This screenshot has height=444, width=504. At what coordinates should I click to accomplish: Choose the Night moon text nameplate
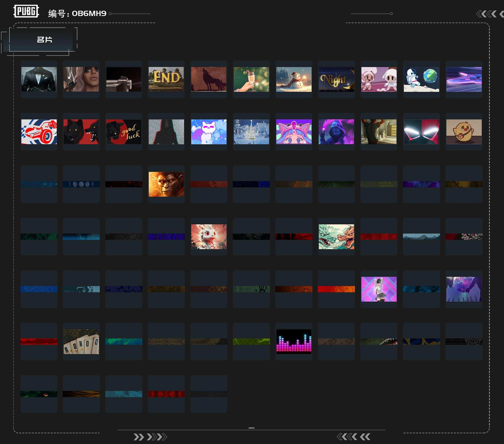(336, 79)
